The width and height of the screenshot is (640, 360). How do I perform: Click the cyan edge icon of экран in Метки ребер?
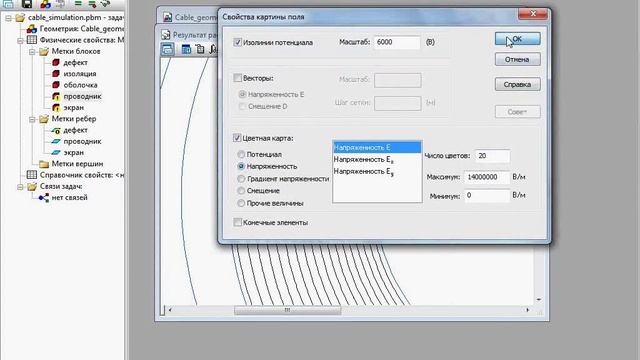pos(56,152)
